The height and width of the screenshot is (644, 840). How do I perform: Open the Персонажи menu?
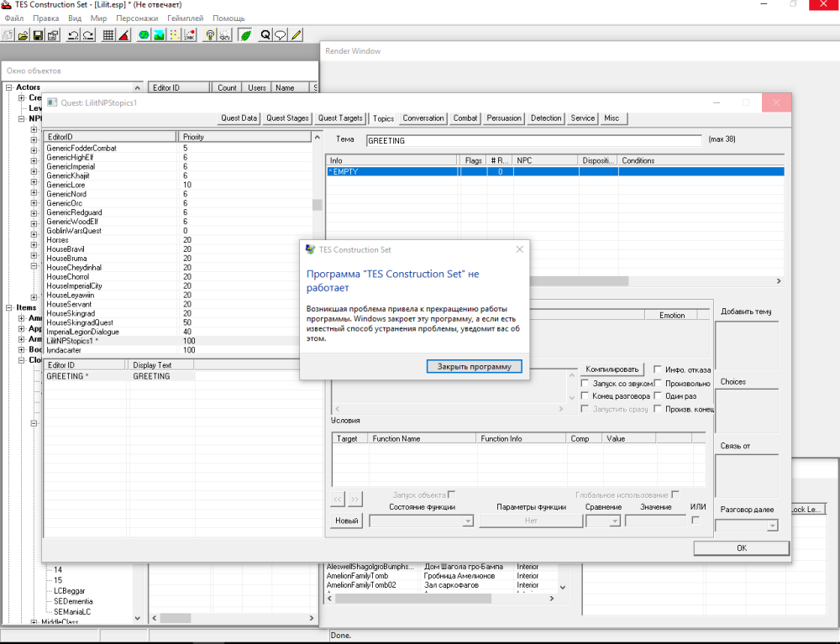[x=137, y=18]
